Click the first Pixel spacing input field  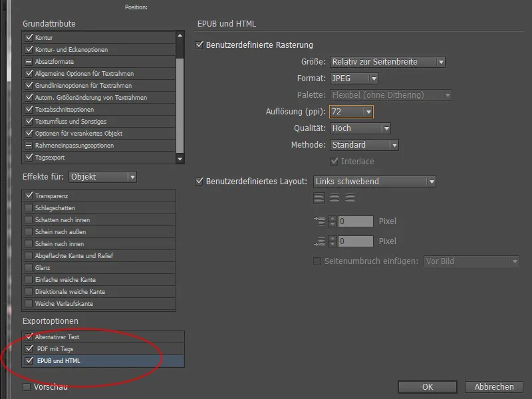pyautogui.click(x=356, y=221)
